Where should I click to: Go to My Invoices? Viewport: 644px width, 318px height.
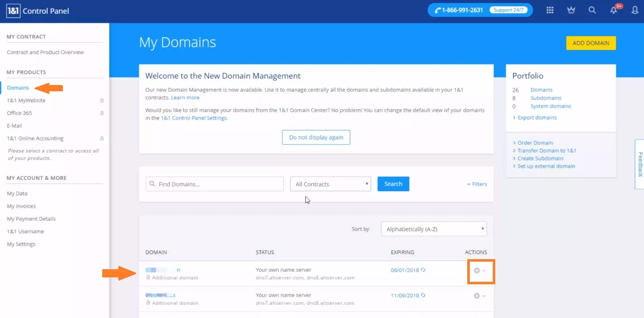(21, 206)
